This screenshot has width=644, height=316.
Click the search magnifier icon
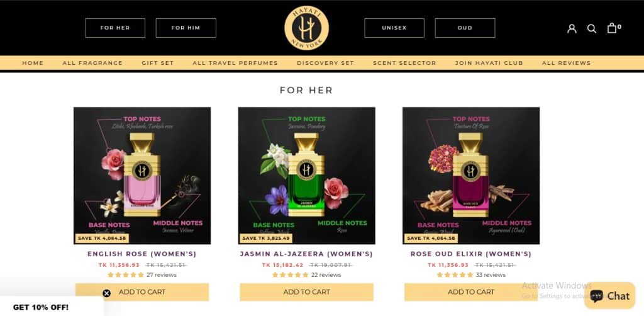[x=591, y=28]
